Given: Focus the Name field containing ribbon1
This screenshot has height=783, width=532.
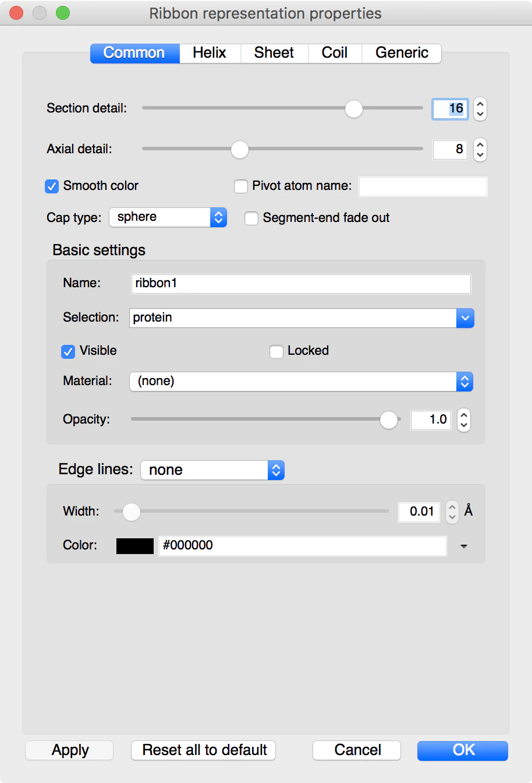Looking at the screenshot, I should (x=301, y=284).
